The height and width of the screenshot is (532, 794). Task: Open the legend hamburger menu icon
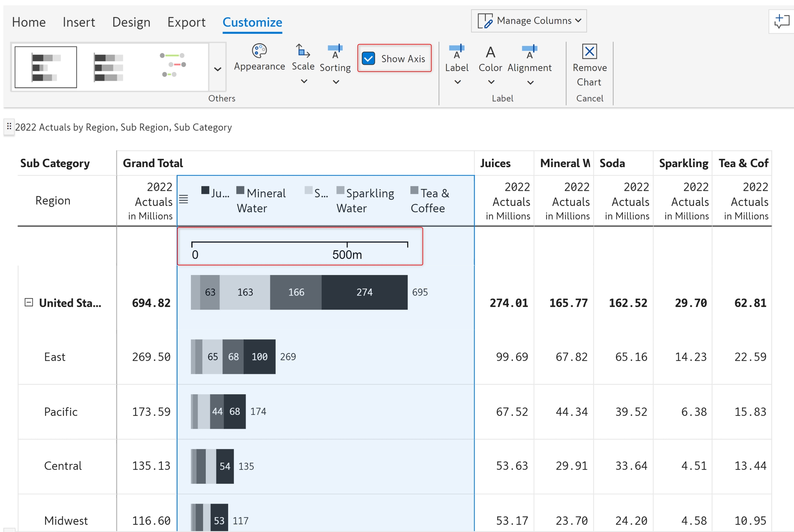(x=184, y=199)
